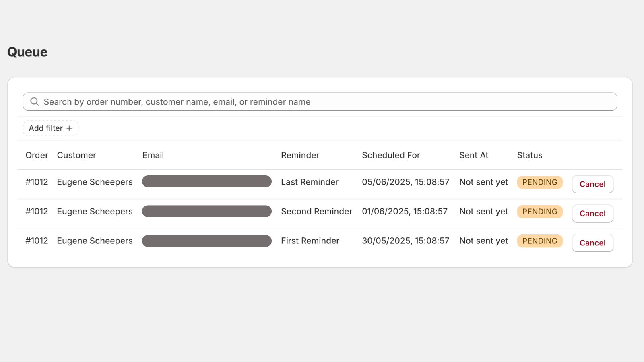This screenshot has height=362, width=644.
Task: Open the Add filter options
Action: click(x=50, y=128)
